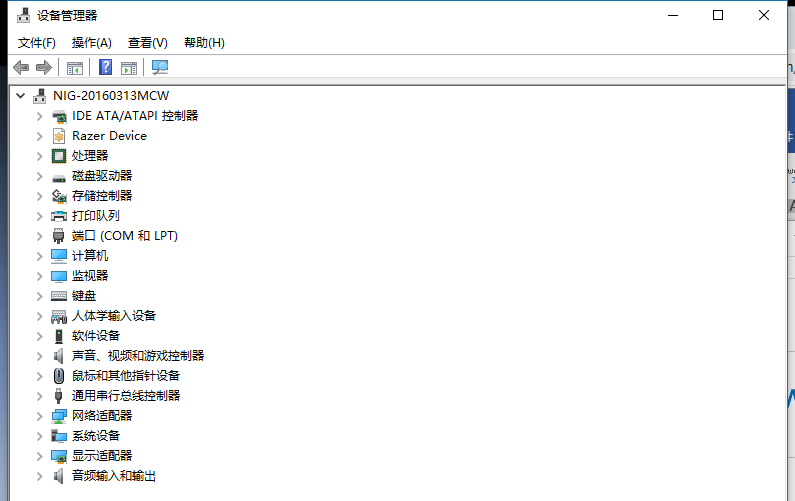795x501 pixels.
Task: Expand the 键盘 branch
Action: (x=40, y=296)
